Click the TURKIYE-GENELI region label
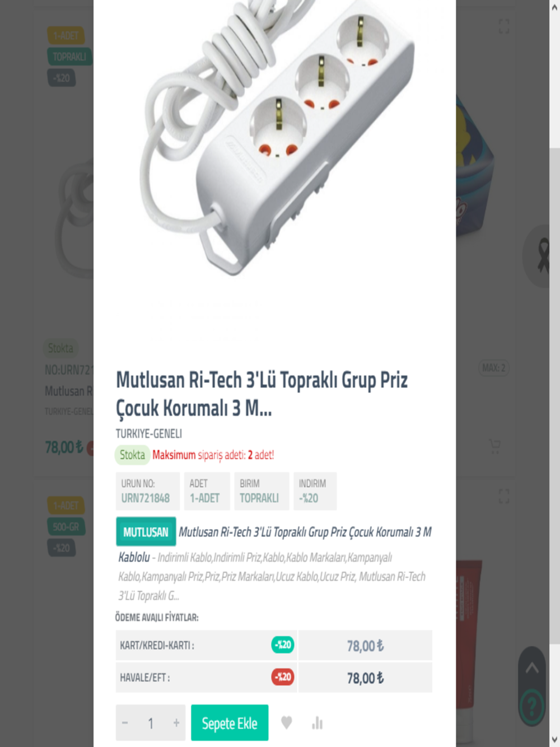 (149, 433)
